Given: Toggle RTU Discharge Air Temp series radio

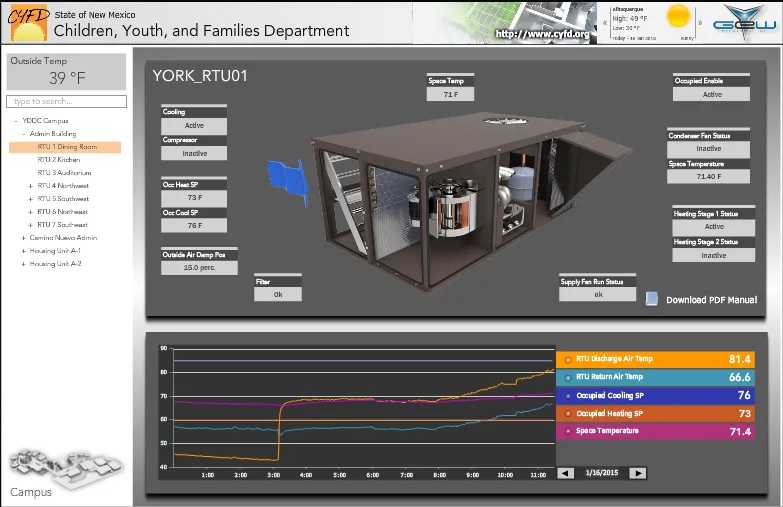Looking at the screenshot, I should coord(569,359).
